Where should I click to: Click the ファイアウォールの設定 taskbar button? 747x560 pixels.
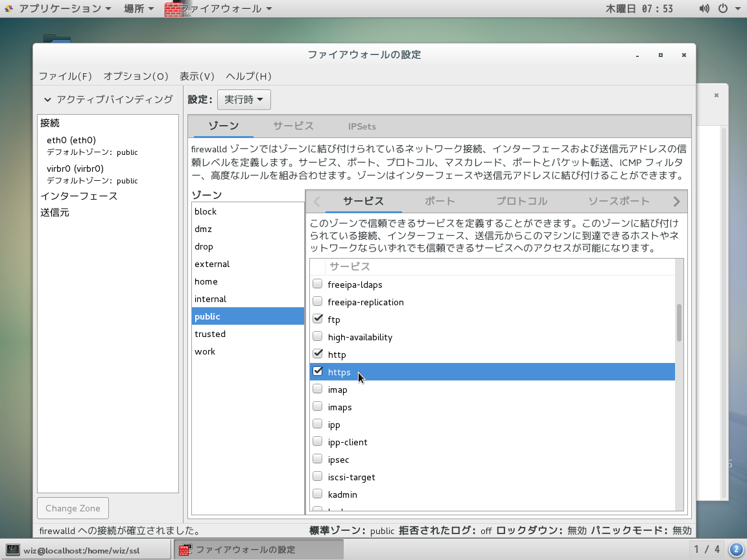click(259, 550)
